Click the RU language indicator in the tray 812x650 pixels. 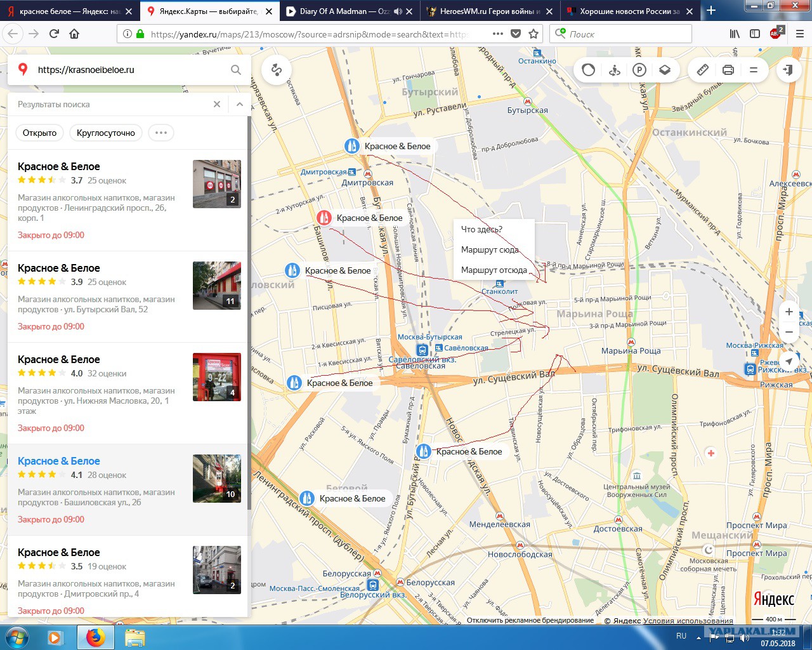tap(681, 636)
